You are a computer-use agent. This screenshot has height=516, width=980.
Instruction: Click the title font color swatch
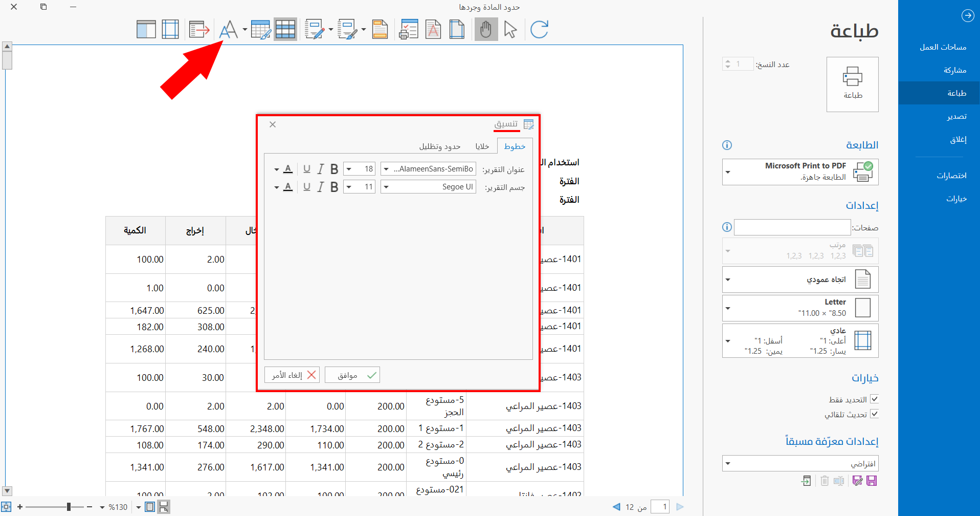tap(288, 169)
